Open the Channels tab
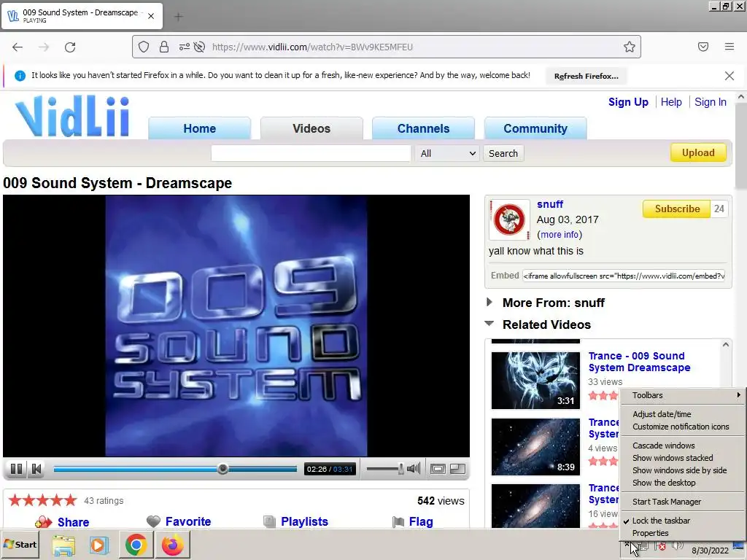The image size is (747, 560). pyautogui.click(x=424, y=128)
